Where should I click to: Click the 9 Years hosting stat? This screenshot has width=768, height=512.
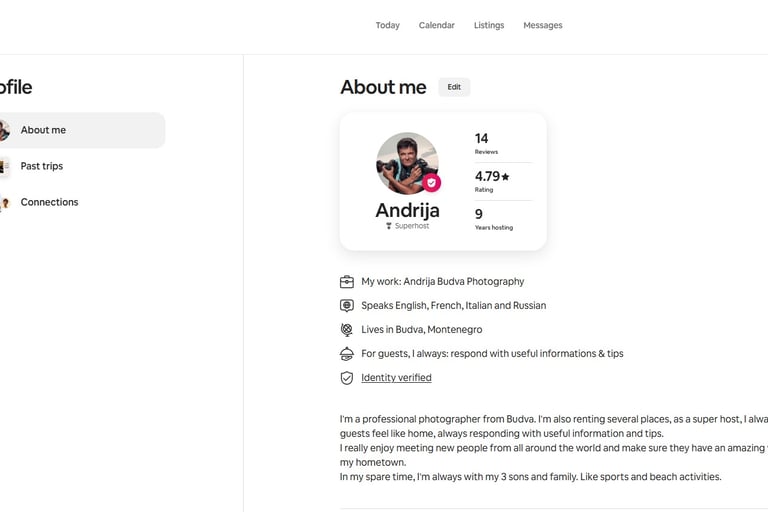493,219
